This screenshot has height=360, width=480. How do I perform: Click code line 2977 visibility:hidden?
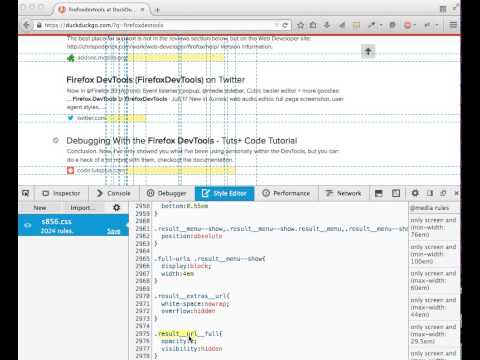coord(192,349)
